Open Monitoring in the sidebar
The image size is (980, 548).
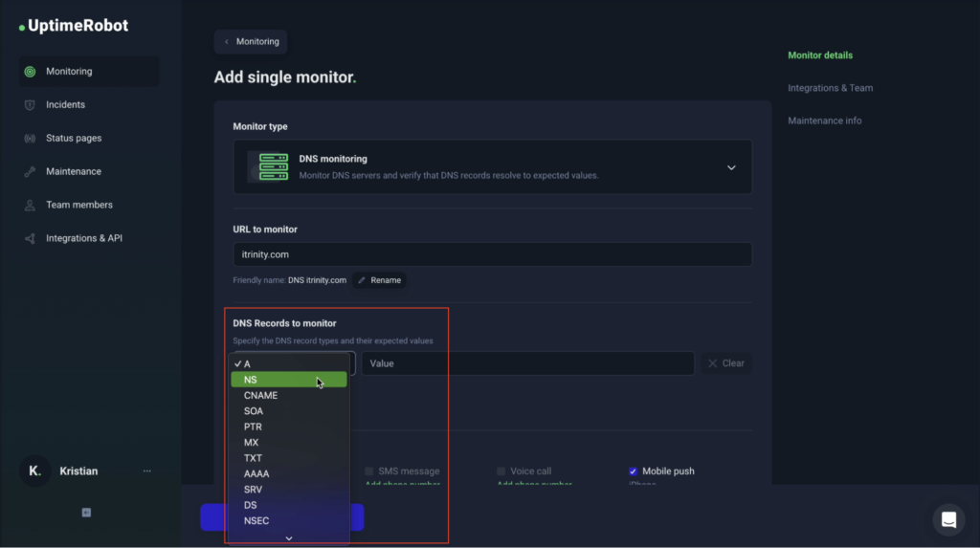(89, 71)
